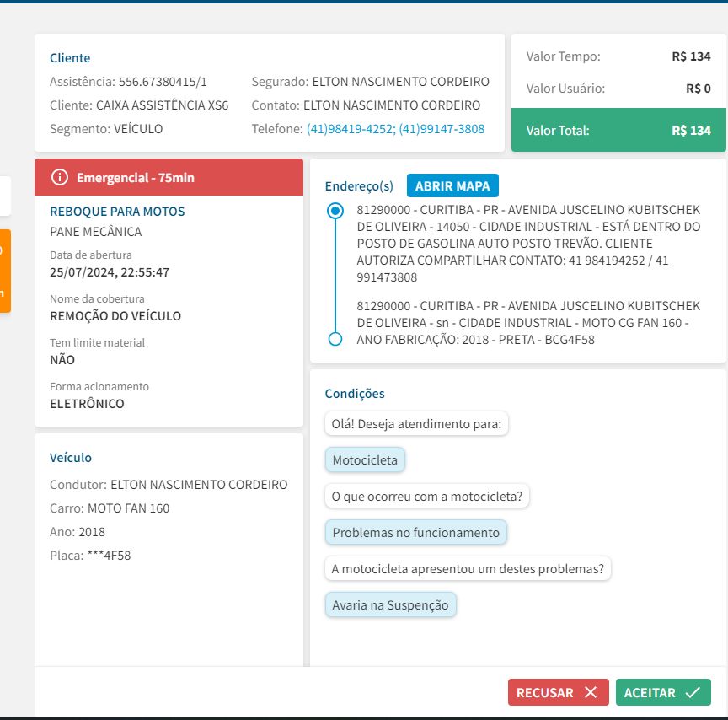Click the 'apresentou um destes problemas?' message
The height and width of the screenshot is (720, 728).
point(468,569)
